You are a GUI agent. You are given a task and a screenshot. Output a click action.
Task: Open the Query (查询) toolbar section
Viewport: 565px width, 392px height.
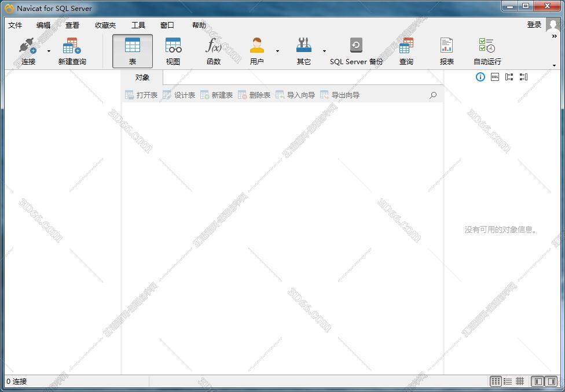[x=406, y=51]
